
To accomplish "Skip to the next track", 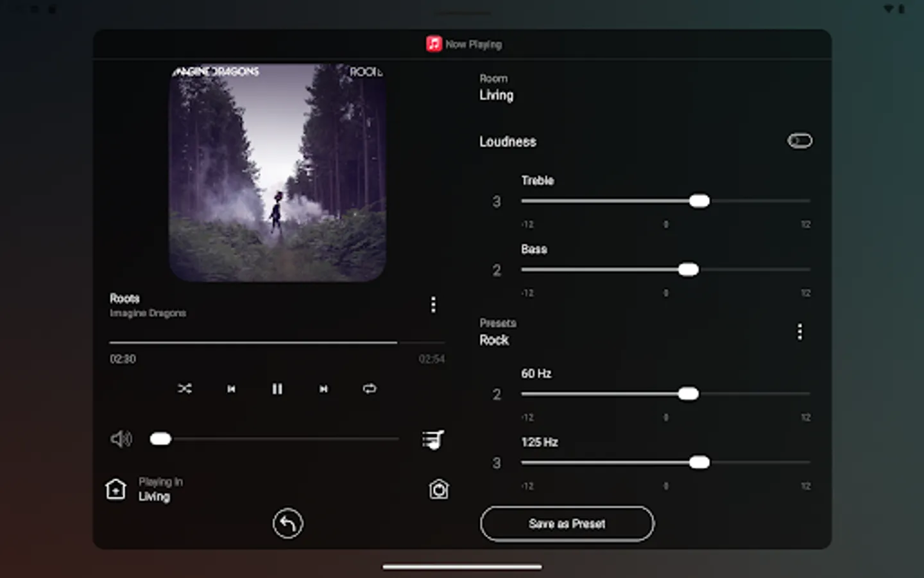I will (x=323, y=389).
